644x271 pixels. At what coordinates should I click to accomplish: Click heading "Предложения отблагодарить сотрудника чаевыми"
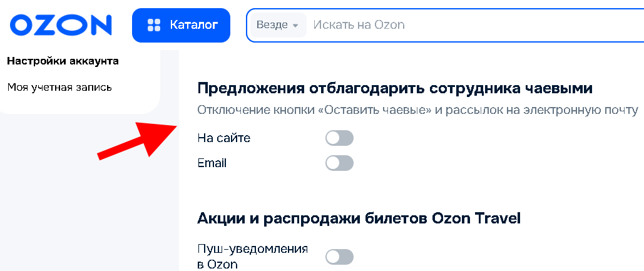[394, 88]
